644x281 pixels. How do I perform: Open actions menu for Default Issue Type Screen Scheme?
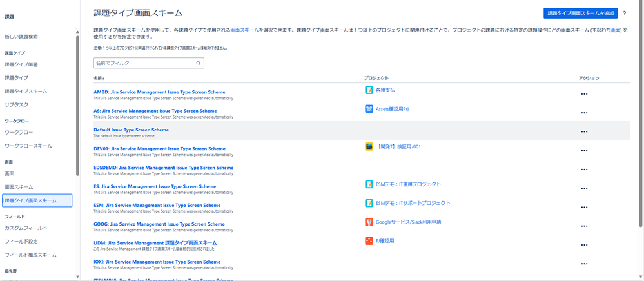pos(584,132)
